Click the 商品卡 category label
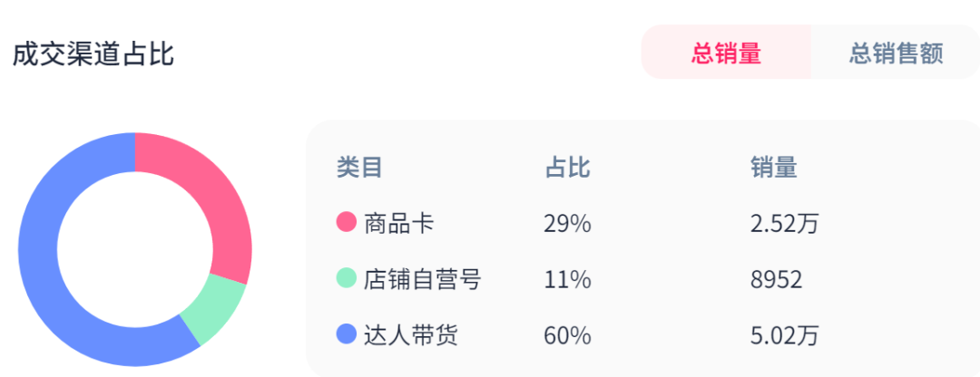The image size is (980, 377). click(x=398, y=223)
